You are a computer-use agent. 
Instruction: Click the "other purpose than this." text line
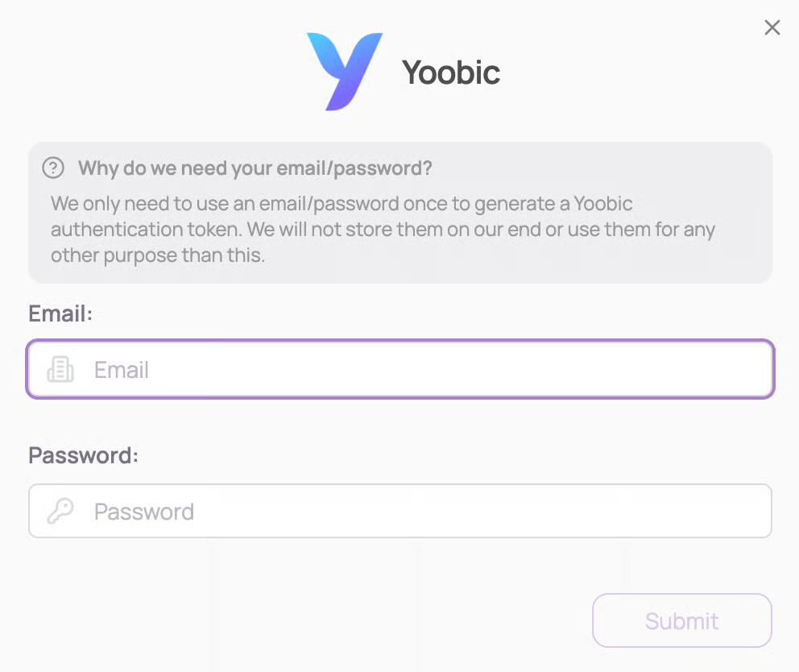(x=158, y=255)
